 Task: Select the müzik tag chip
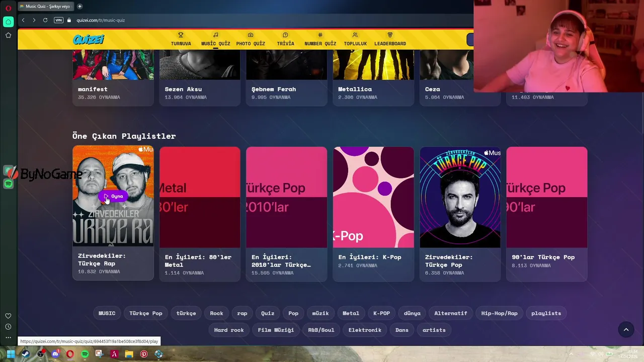pyautogui.click(x=320, y=313)
